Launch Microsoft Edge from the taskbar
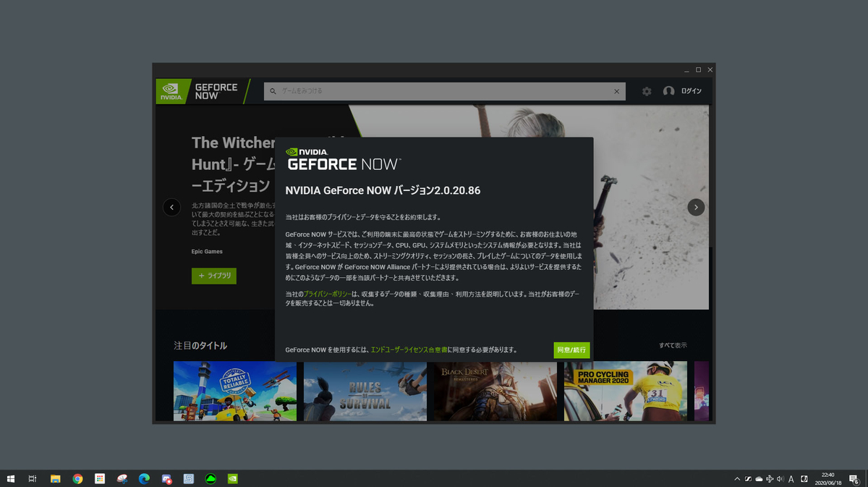Screen dimensions: 868x487 (x=144, y=478)
